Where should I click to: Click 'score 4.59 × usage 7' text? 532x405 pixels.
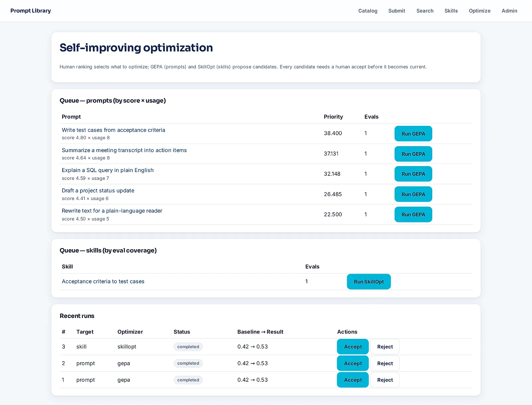pyautogui.click(x=85, y=178)
